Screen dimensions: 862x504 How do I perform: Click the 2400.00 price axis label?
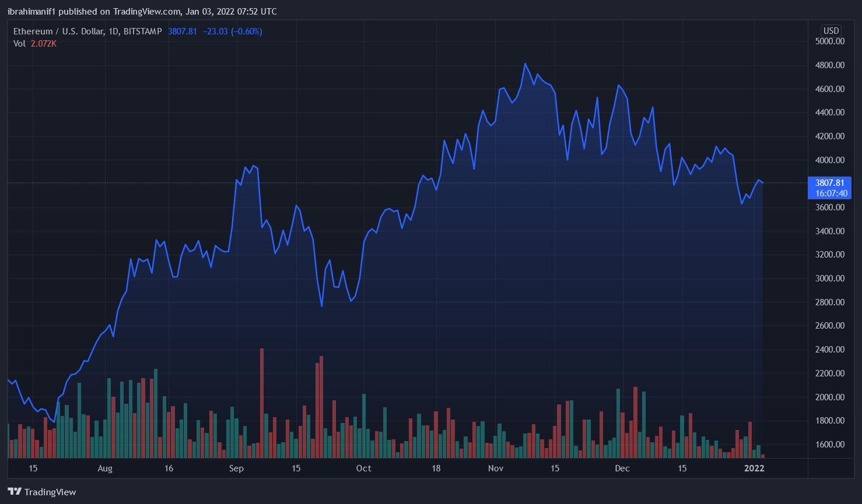pos(830,350)
